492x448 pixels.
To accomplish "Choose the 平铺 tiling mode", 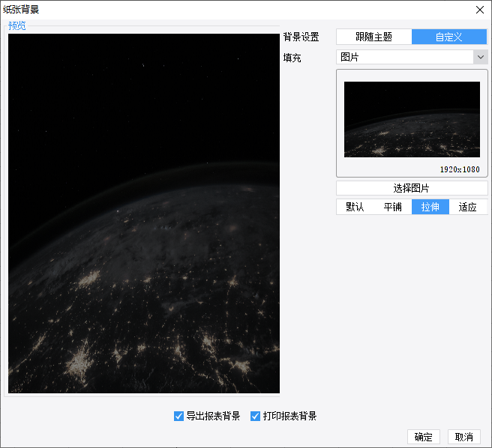I will click(x=392, y=207).
